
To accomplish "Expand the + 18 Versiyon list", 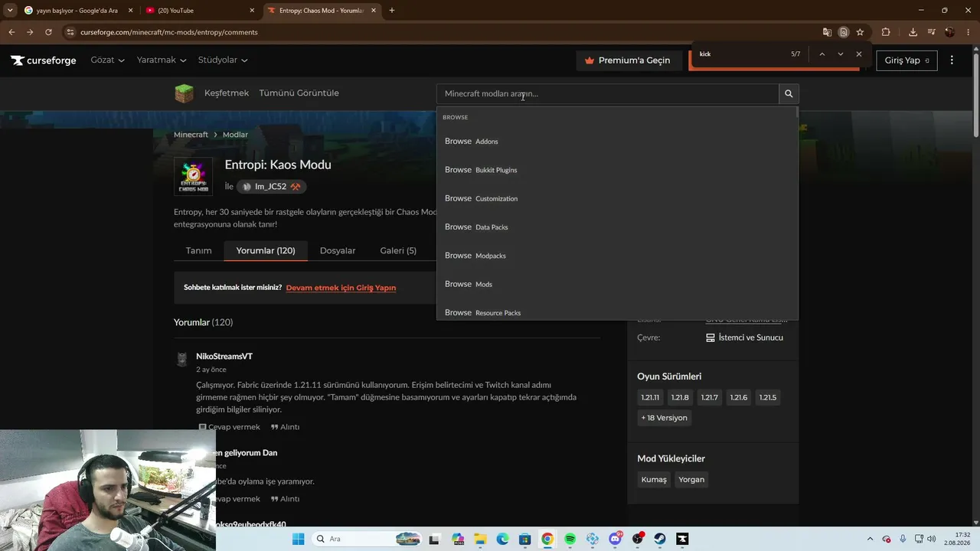I will point(664,418).
